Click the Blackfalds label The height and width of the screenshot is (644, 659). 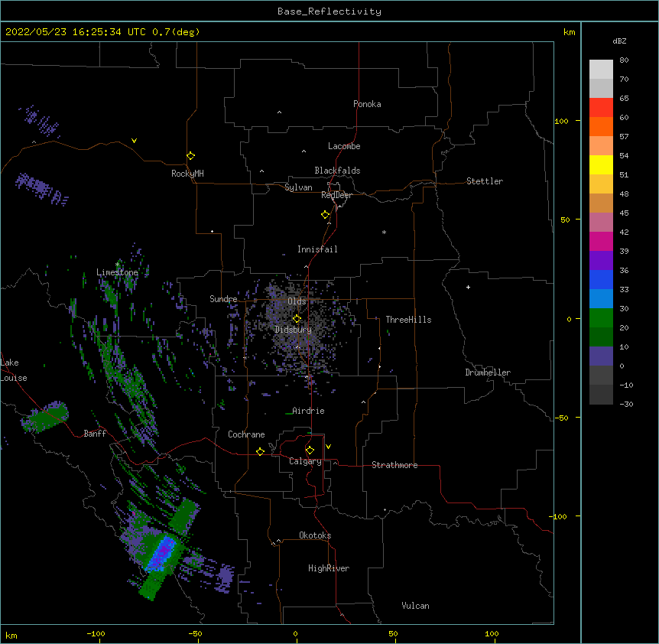click(x=337, y=171)
